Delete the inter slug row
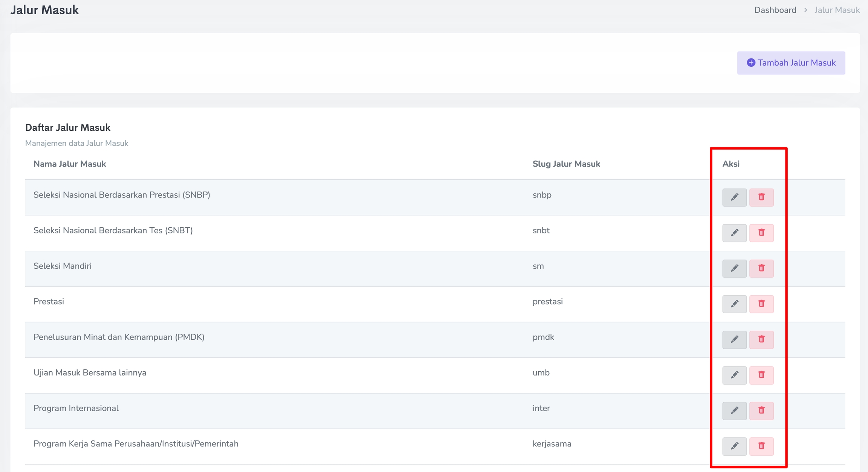 [761, 411]
